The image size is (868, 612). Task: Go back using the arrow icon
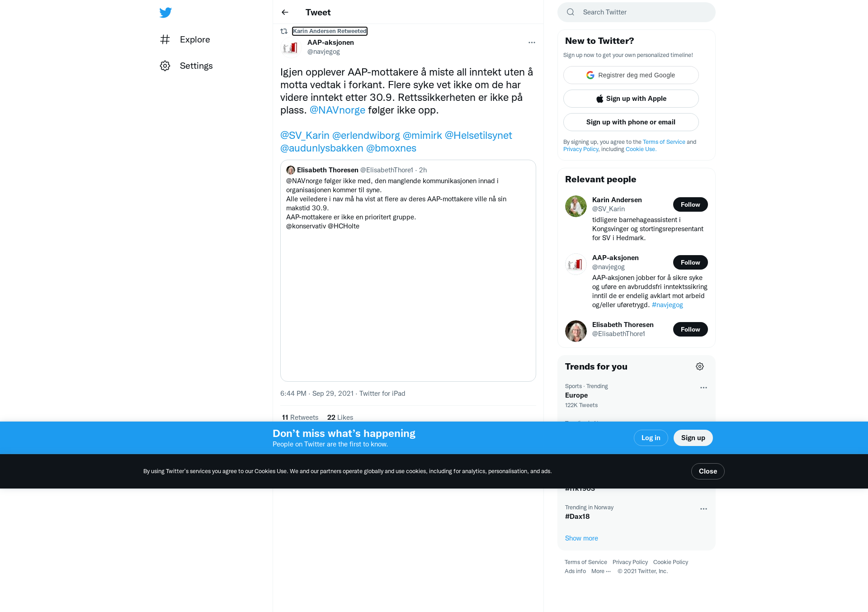click(x=285, y=12)
